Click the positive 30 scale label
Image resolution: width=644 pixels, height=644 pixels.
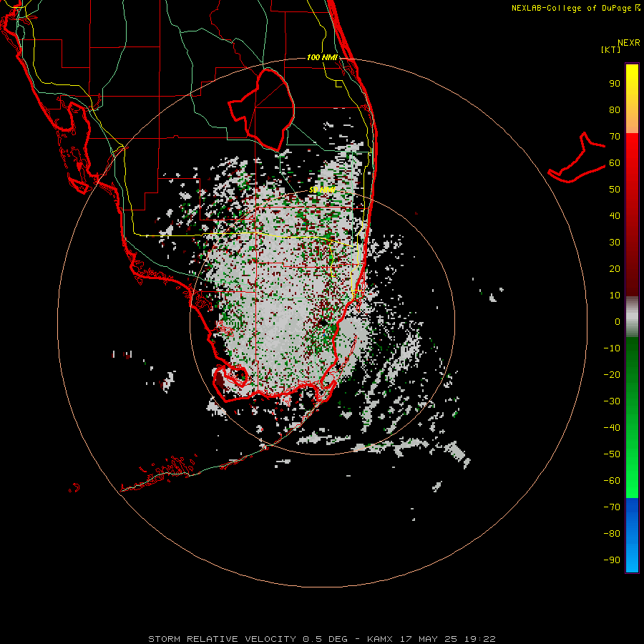[615, 243]
